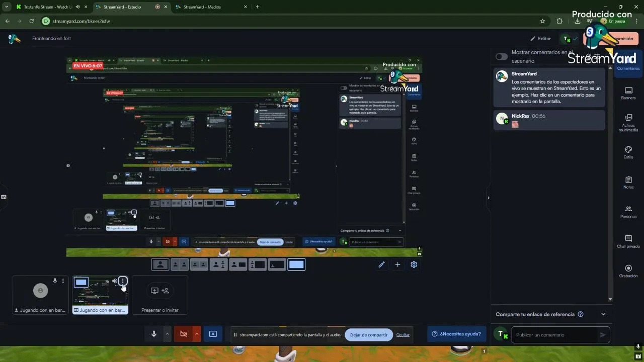Click the StreamYard example comment
The width and height of the screenshot is (644, 362).
click(x=549, y=87)
